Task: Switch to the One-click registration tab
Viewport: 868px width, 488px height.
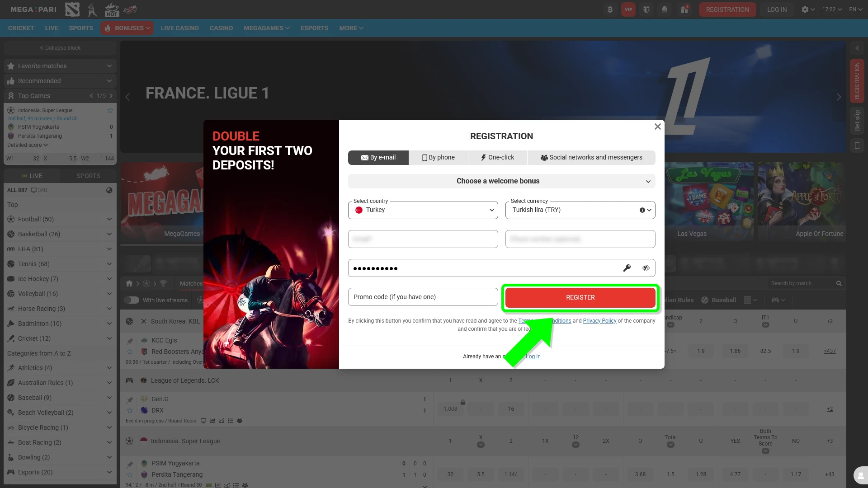Action: [x=497, y=158]
